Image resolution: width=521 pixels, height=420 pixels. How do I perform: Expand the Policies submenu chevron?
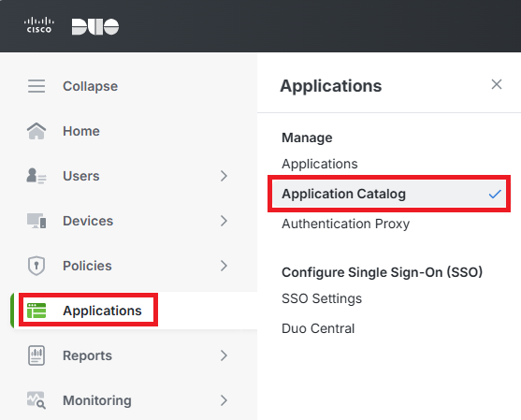coord(224,266)
